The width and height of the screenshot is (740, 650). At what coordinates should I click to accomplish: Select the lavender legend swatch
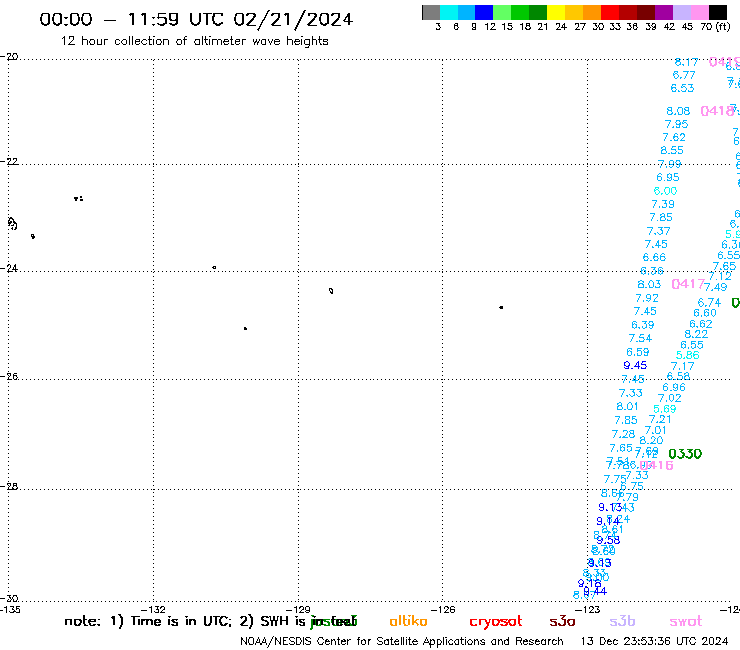pyautogui.click(x=681, y=12)
